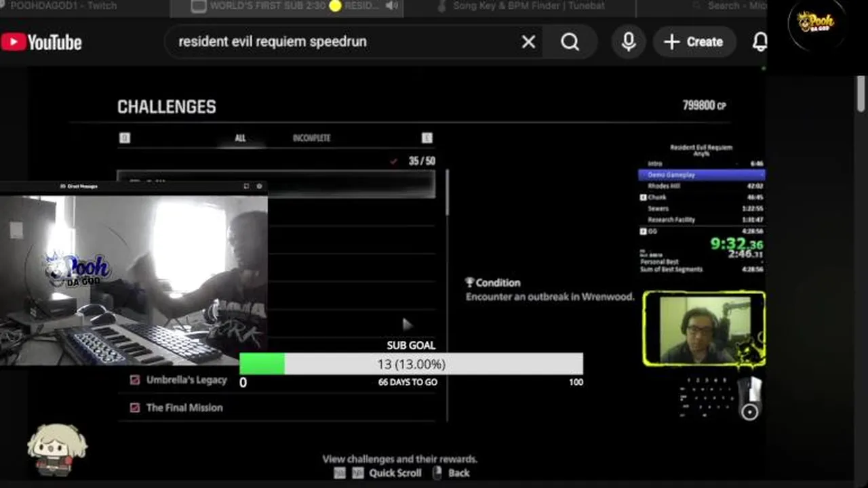Click the Sewers split row

pos(702,209)
